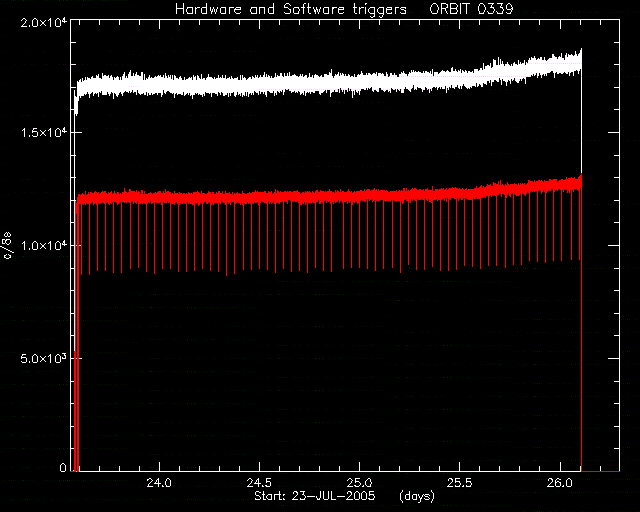
Task: Click the x-axis tick label 25.0
Action: coord(359,483)
